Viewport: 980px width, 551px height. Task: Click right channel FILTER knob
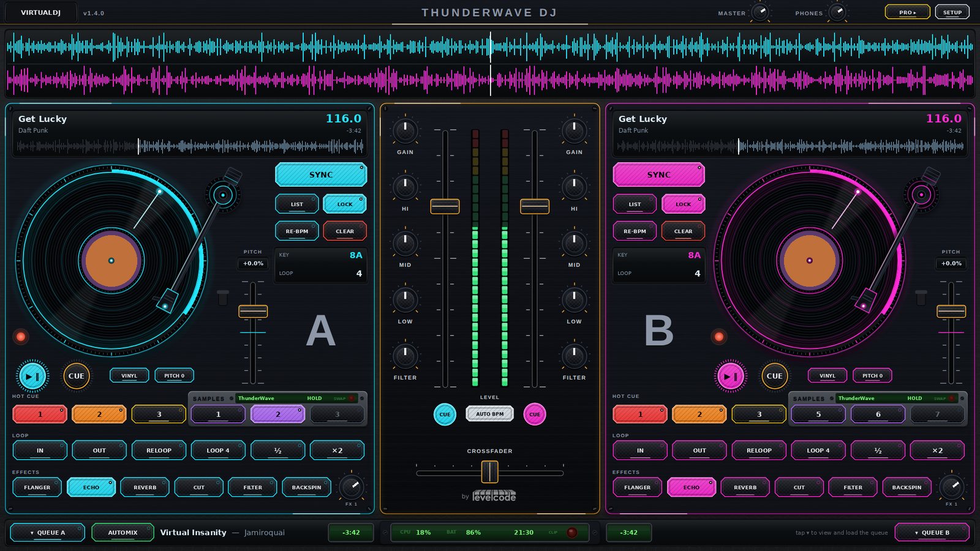[574, 356]
